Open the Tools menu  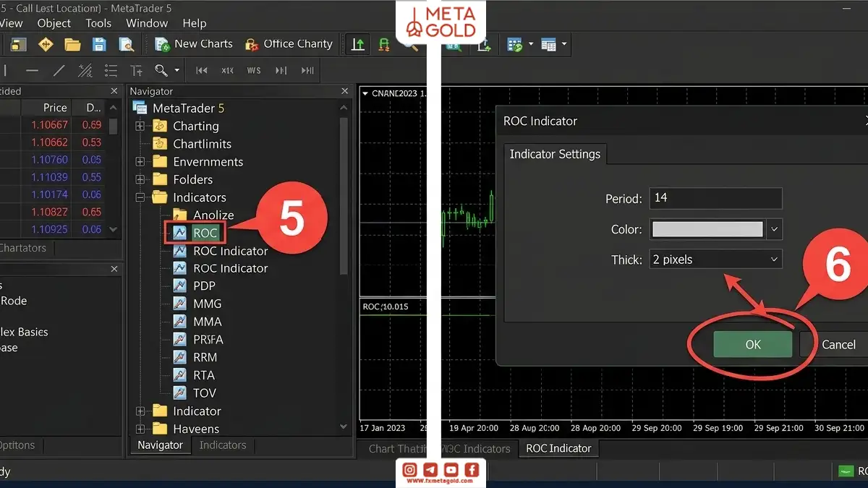[x=98, y=23]
